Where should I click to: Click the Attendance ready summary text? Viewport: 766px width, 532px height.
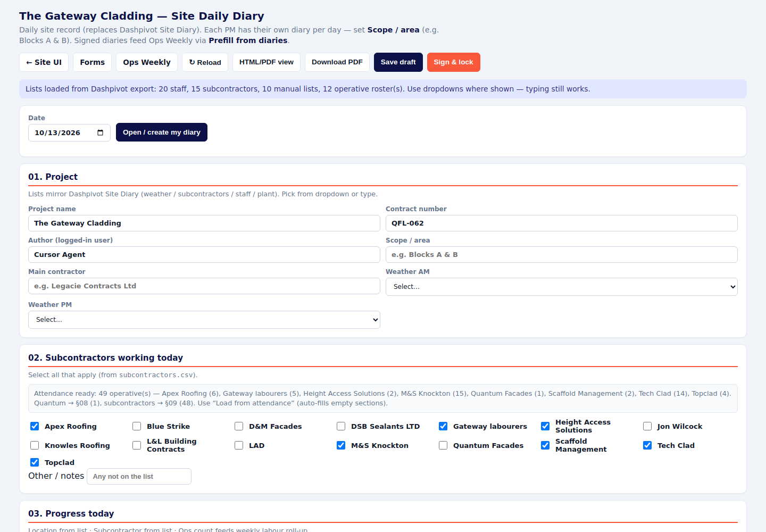click(382, 398)
